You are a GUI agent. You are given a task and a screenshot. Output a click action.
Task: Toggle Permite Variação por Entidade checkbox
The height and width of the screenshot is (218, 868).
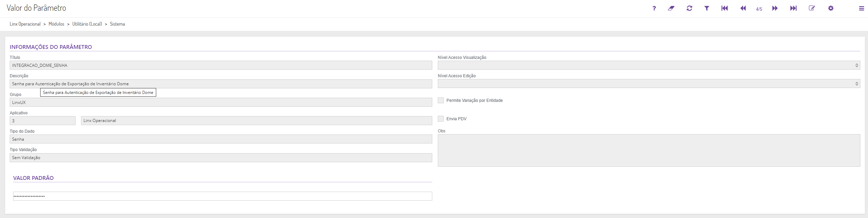pyautogui.click(x=441, y=101)
